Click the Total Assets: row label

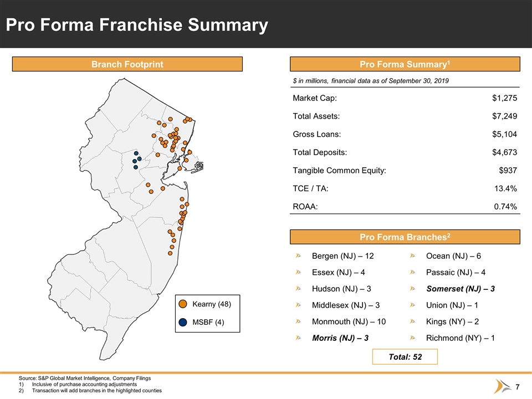coord(316,116)
